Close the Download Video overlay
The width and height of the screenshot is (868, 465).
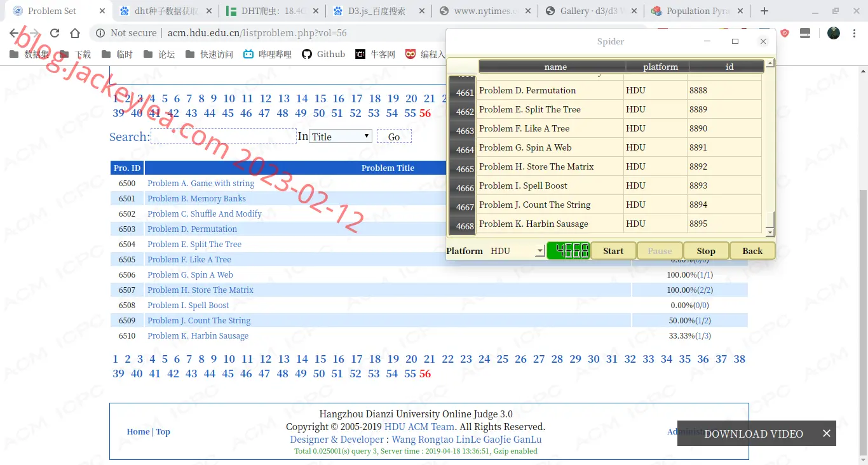click(x=826, y=433)
